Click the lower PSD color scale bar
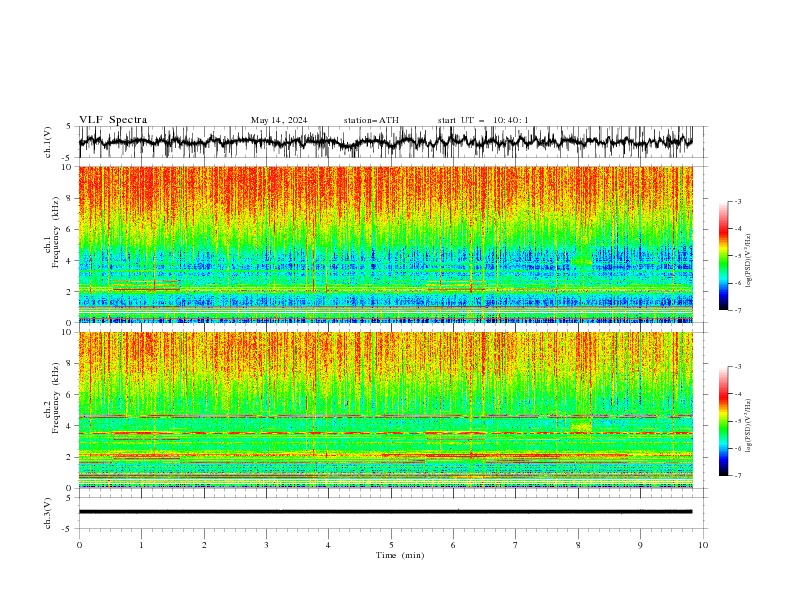 pos(724,421)
